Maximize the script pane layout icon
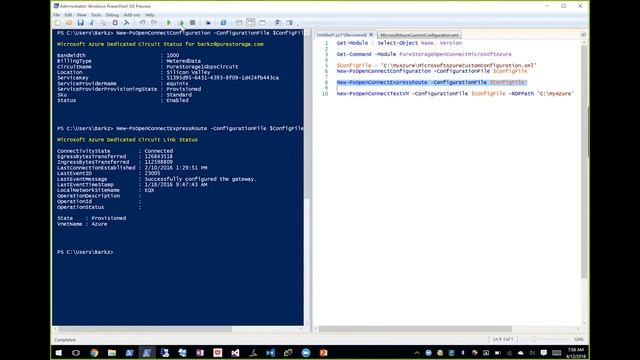The width and height of the screenshot is (640, 360). pyautogui.click(x=262, y=23)
